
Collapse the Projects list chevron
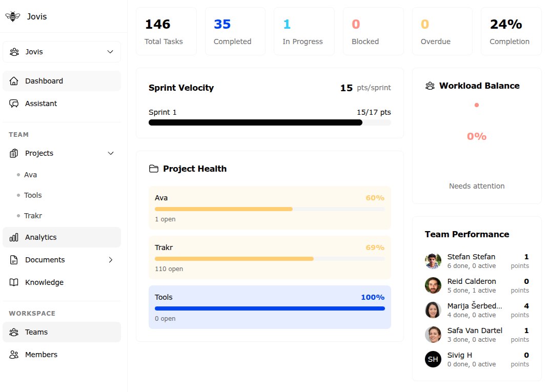(110, 153)
